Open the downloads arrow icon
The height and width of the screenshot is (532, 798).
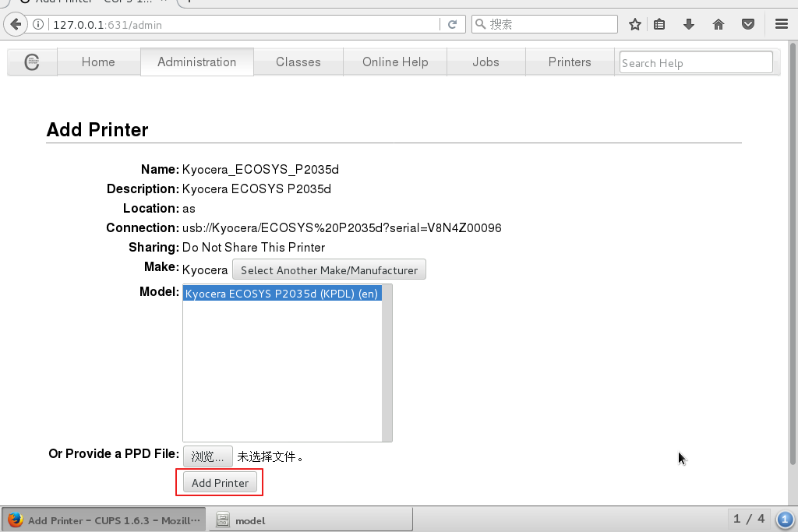(689, 24)
